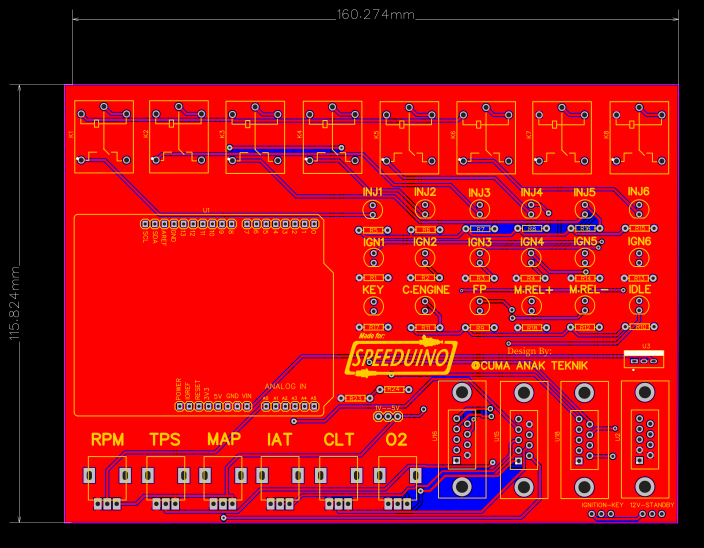Click the C-ENGINE LED footprint

pyautogui.click(x=426, y=308)
